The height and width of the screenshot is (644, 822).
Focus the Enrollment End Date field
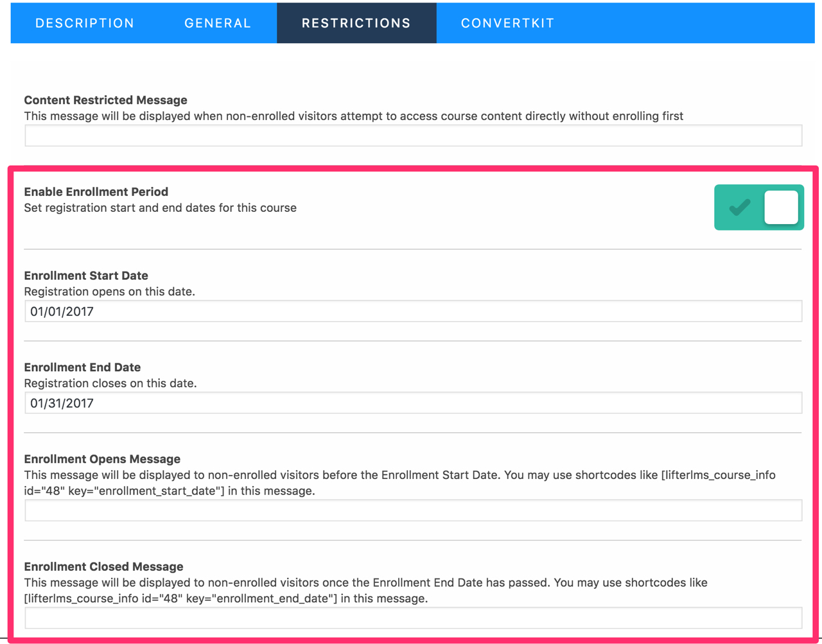click(414, 403)
